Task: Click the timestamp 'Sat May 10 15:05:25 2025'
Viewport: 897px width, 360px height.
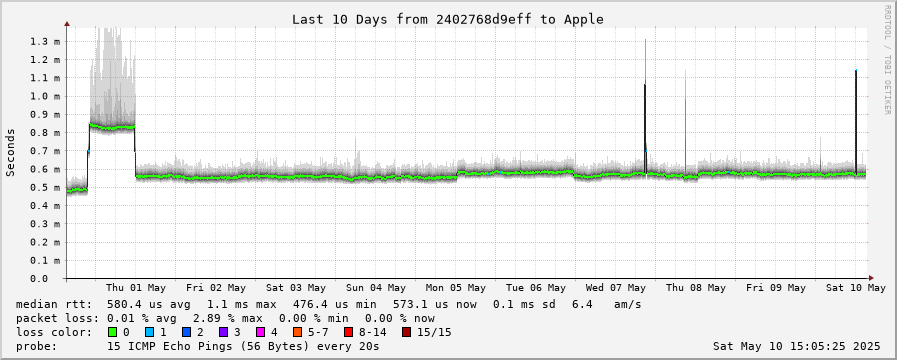Action: pos(797,346)
